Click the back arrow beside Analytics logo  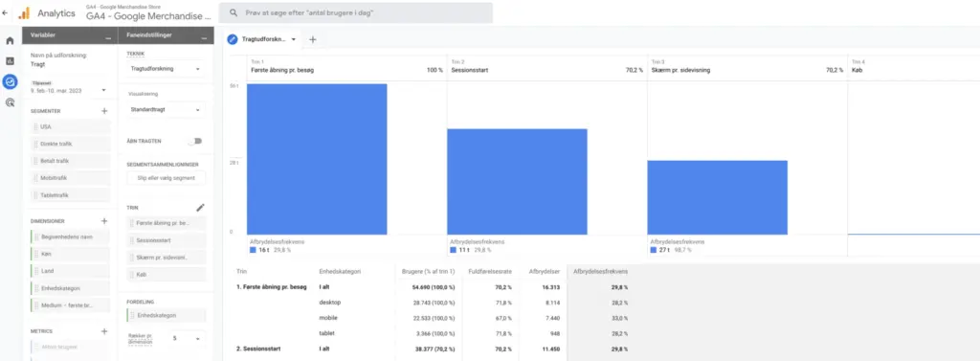click(x=5, y=12)
